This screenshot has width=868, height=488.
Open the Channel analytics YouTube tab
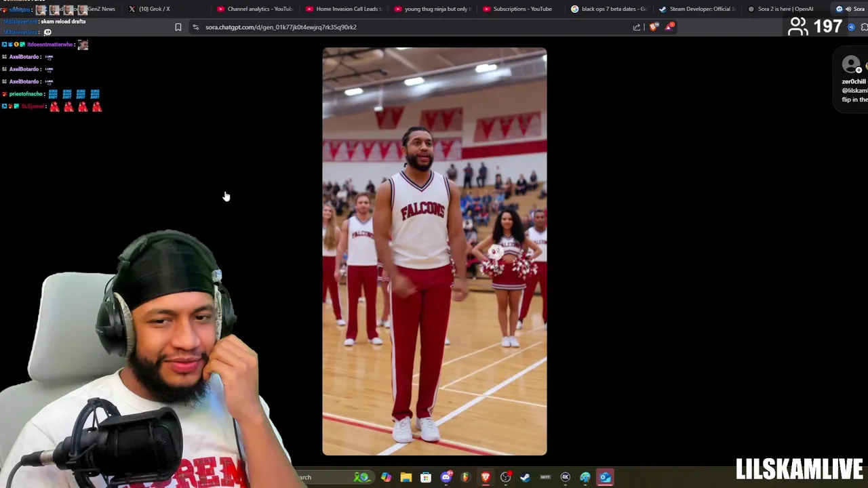(x=256, y=9)
